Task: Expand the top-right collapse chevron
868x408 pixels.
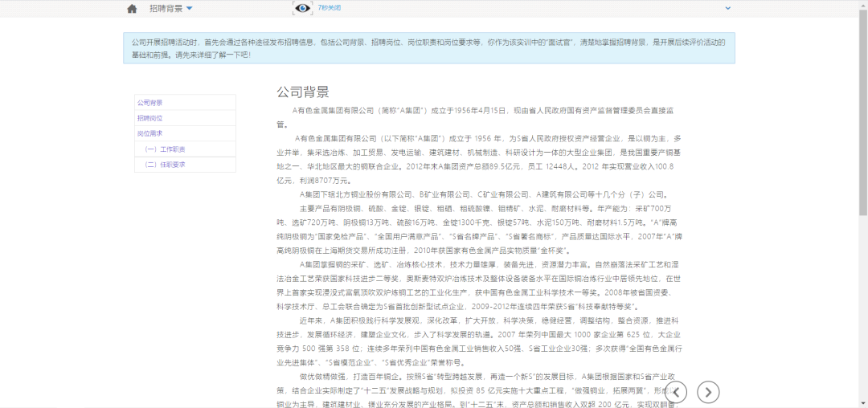Action: [728, 8]
